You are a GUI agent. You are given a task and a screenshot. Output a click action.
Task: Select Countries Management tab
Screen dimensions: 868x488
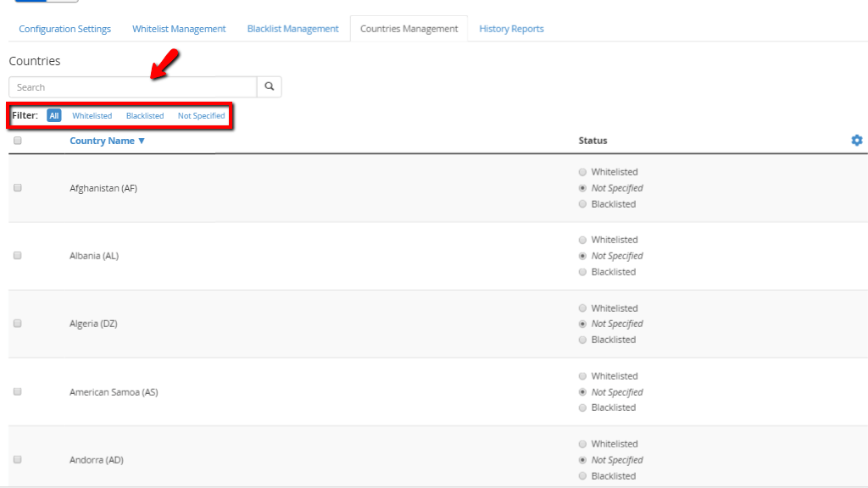coord(409,29)
